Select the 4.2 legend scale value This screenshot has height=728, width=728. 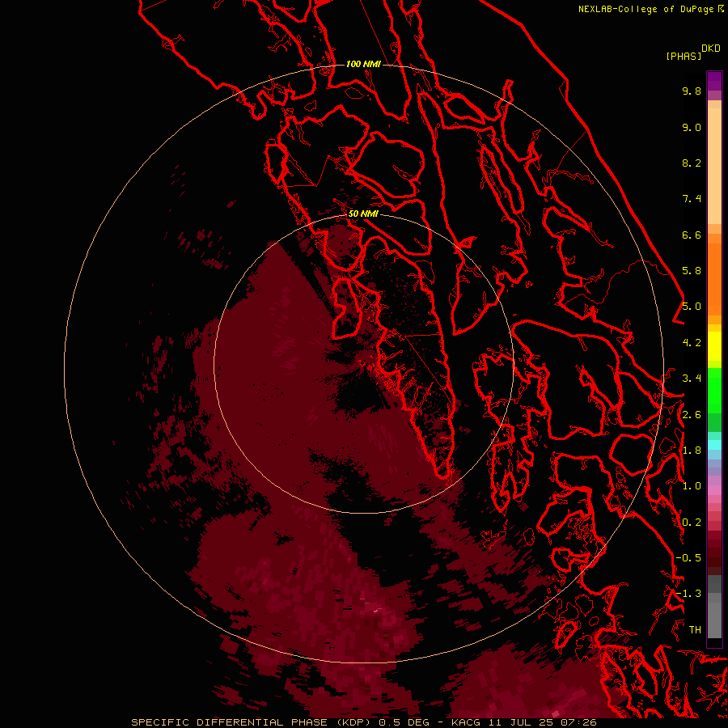coord(692,343)
